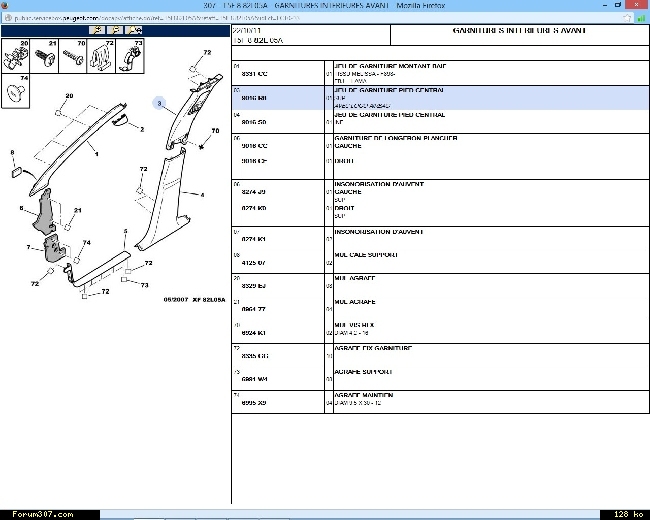Click MUL CALE SUPPORT description
This screenshot has height=520, width=650.
pyautogui.click(x=366, y=255)
